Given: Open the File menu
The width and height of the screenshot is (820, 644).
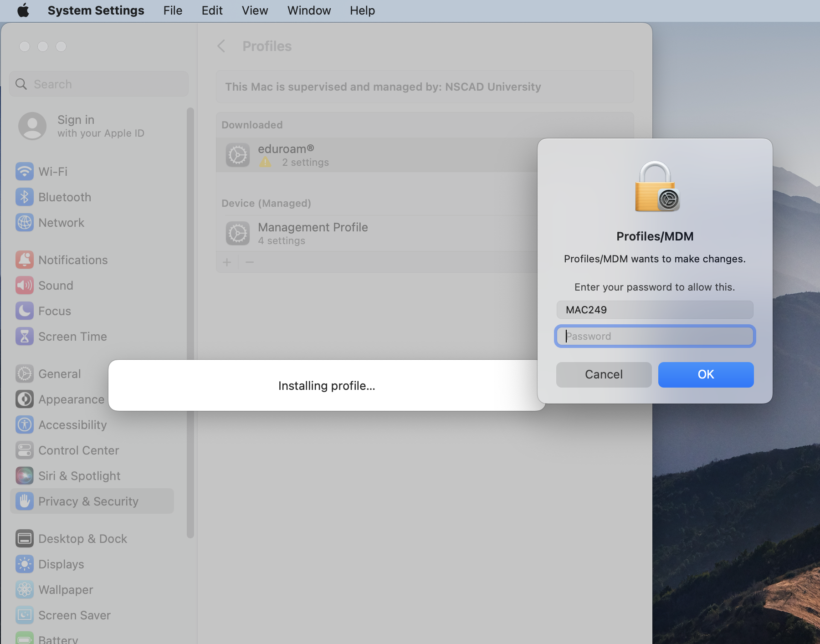Looking at the screenshot, I should click(x=173, y=10).
